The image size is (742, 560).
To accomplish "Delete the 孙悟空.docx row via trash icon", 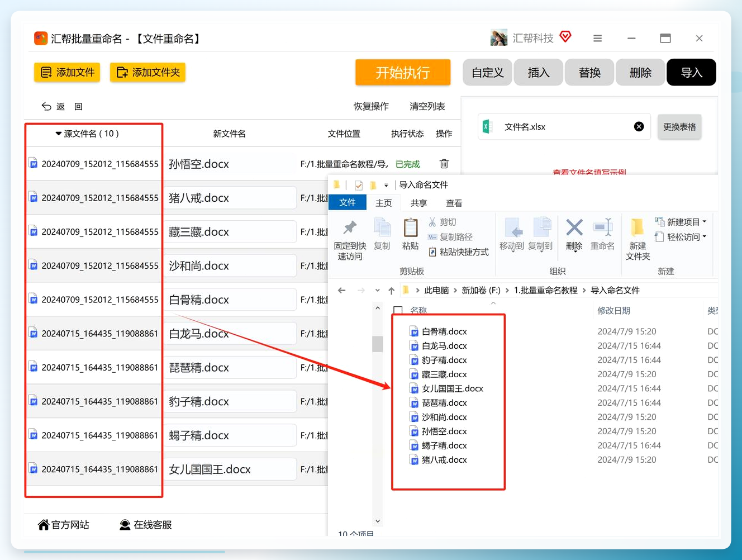I will [444, 164].
